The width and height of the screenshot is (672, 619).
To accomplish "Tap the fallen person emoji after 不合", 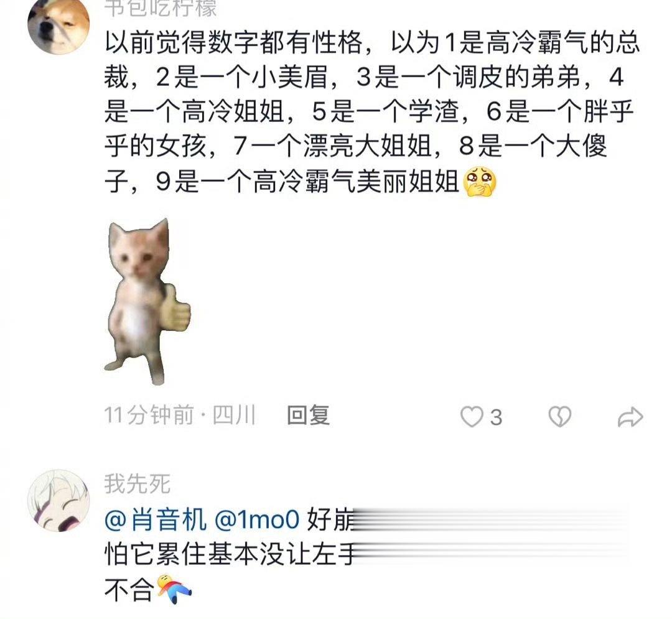I will (x=174, y=589).
